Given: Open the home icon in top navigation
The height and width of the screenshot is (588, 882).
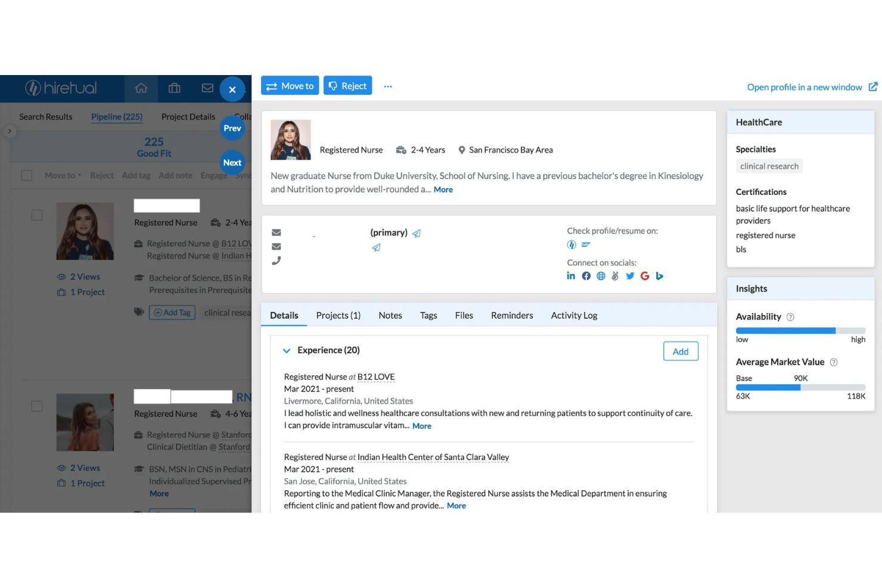Looking at the screenshot, I should point(141,88).
